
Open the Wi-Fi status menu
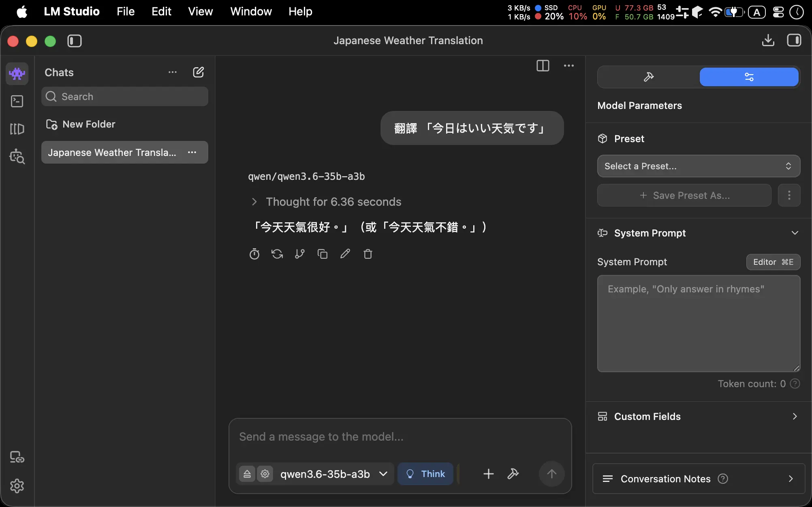point(716,12)
